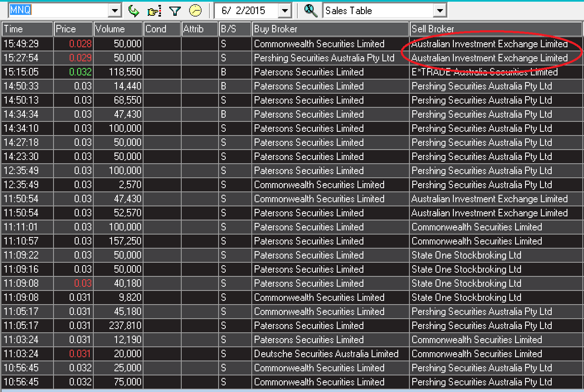
Task: Click the 75,000 volume cell
Action: pyautogui.click(x=118, y=382)
